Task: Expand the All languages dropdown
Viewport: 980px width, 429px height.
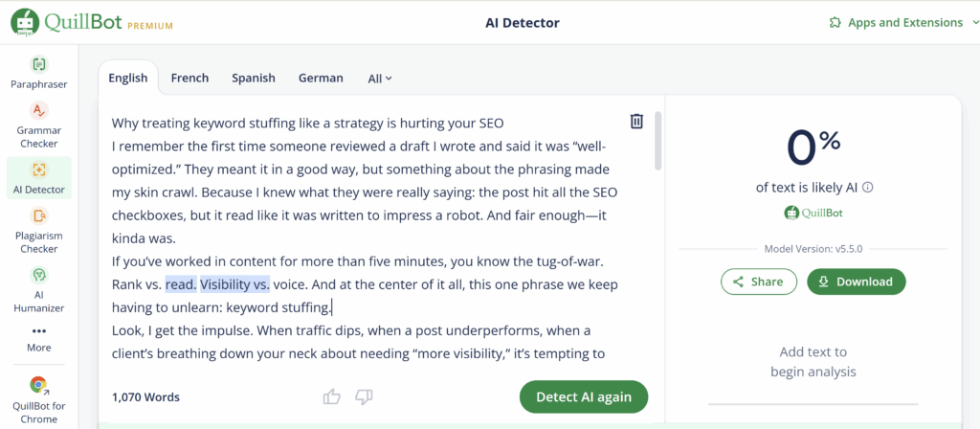Action: coord(380,79)
